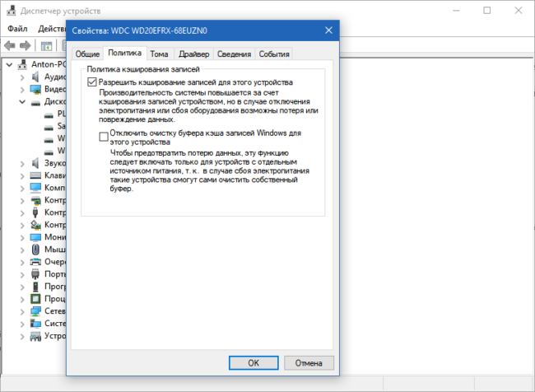
Task: Select the Политика tab
Action: (124, 53)
